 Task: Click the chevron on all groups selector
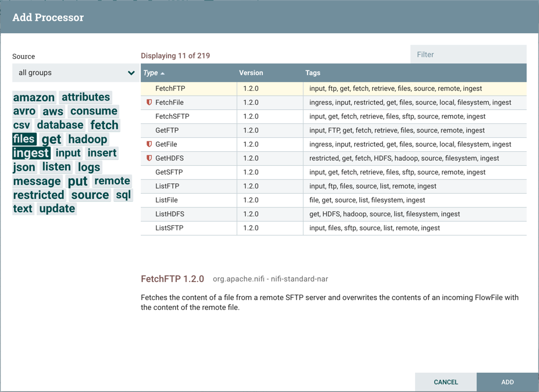(x=131, y=73)
